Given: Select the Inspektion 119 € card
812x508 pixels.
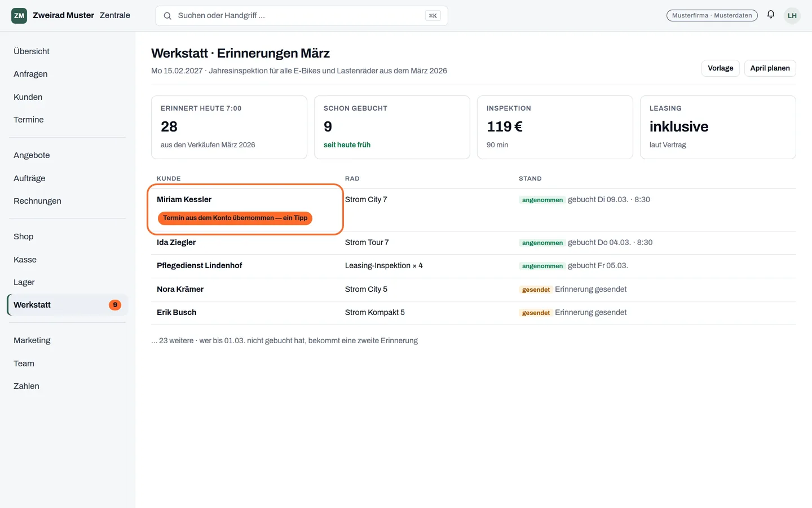Looking at the screenshot, I should tap(555, 127).
